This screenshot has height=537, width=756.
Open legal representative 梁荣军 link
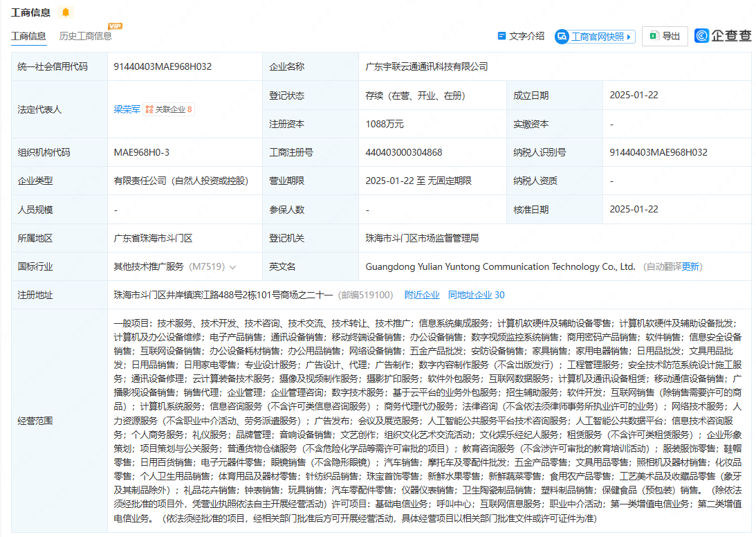(127, 109)
